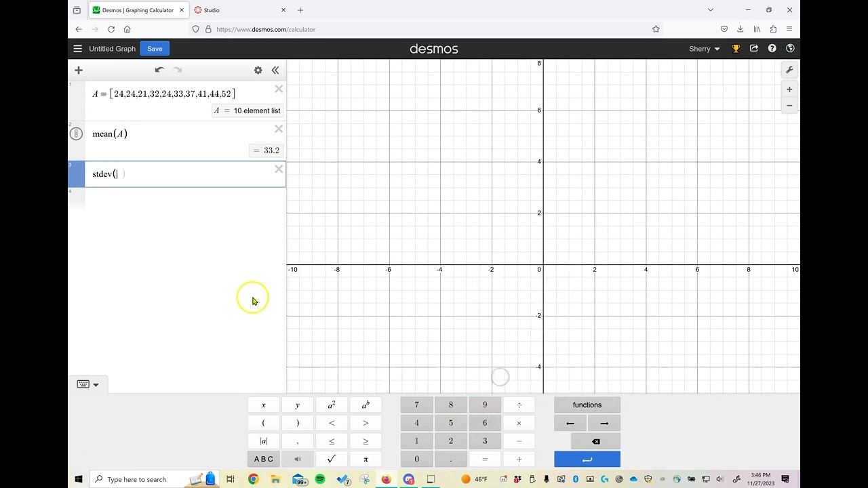
Task: Open the Sherry account dropdown
Action: tap(705, 49)
